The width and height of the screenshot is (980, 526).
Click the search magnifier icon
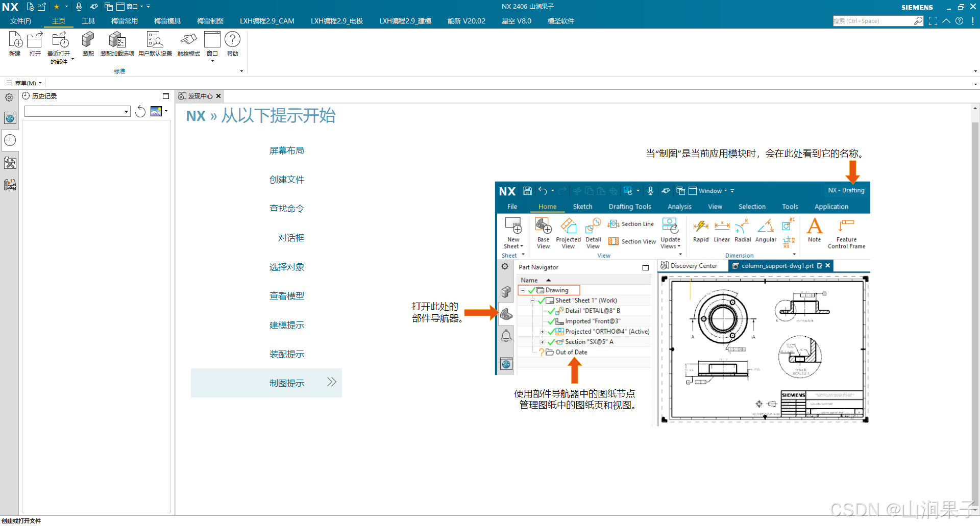tap(918, 21)
